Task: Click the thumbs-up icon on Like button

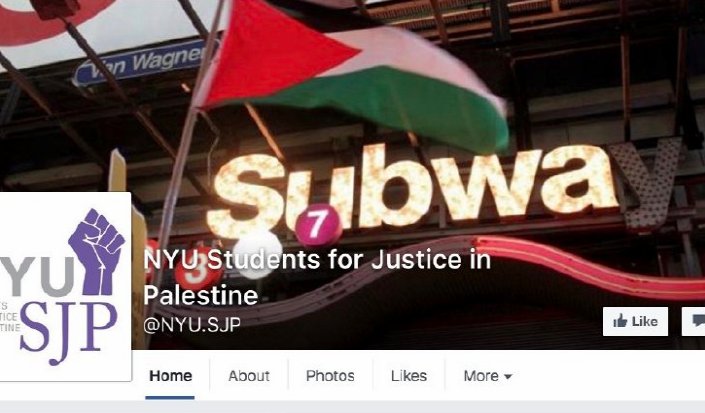Action: click(620, 321)
